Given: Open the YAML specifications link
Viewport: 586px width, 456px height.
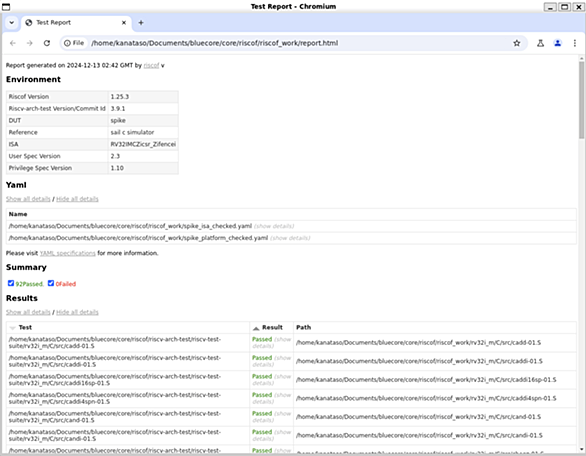Looking at the screenshot, I should coord(68,253).
